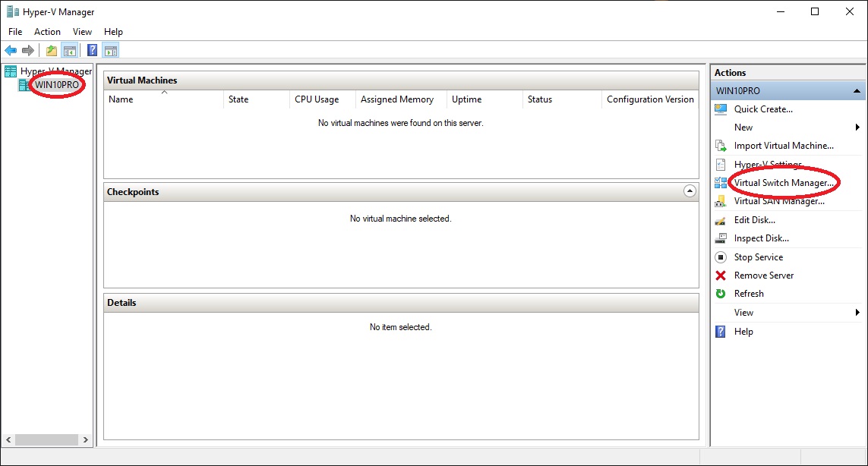Click the Actions pane title

coord(730,73)
